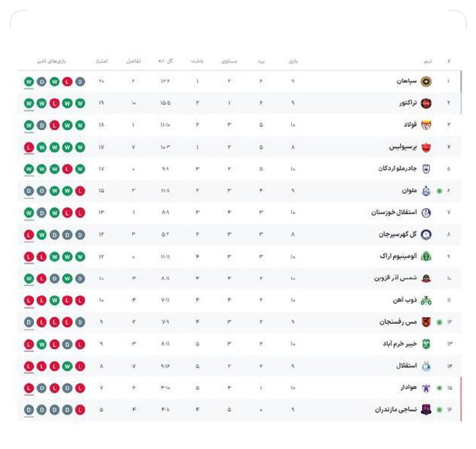Click the Sepahan club logo
Image resolution: width=476 pixels, height=449 pixels.
426,81
